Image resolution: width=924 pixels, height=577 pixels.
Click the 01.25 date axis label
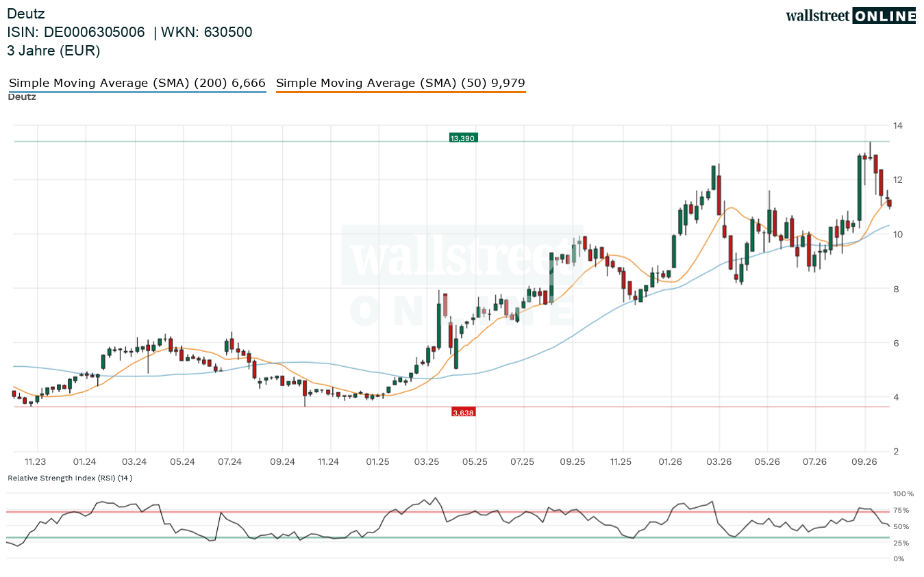[x=377, y=462]
